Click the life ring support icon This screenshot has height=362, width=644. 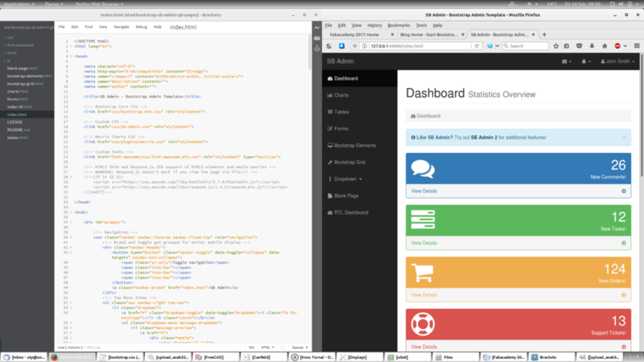(423, 324)
